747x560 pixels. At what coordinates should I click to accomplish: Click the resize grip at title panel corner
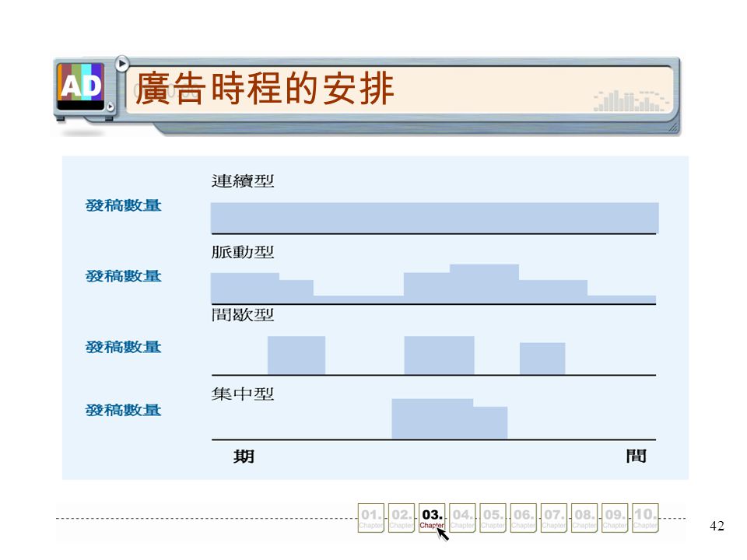(673, 128)
